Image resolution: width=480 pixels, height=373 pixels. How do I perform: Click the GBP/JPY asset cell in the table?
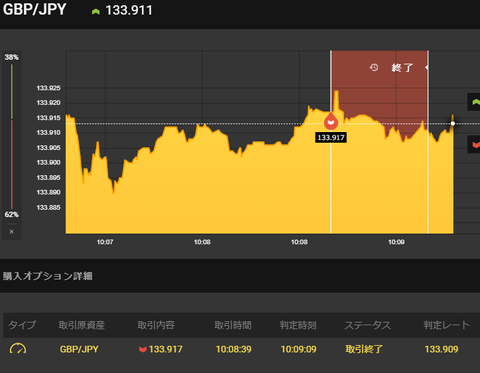tap(79, 349)
